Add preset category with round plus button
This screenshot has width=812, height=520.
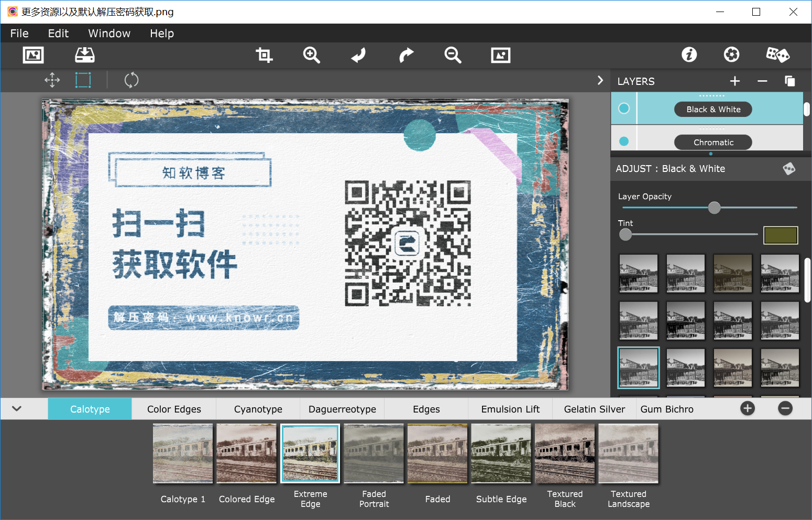[x=748, y=408]
